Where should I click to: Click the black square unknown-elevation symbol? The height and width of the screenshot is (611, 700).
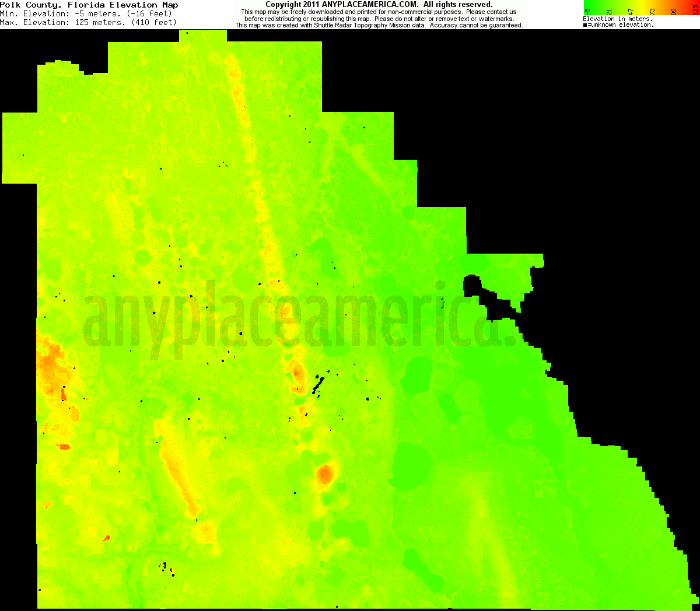click(585, 25)
